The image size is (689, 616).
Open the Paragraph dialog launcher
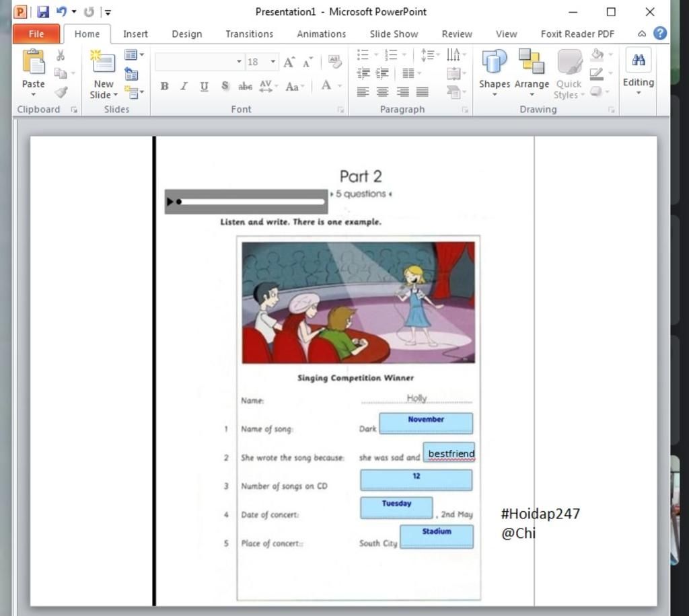[466, 110]
